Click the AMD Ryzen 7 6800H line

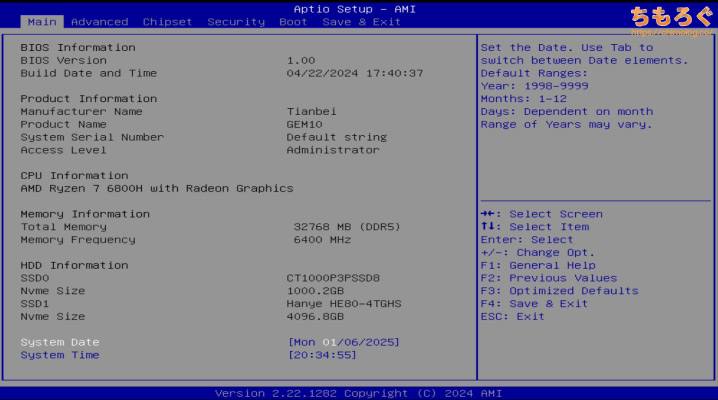(157, 188)
